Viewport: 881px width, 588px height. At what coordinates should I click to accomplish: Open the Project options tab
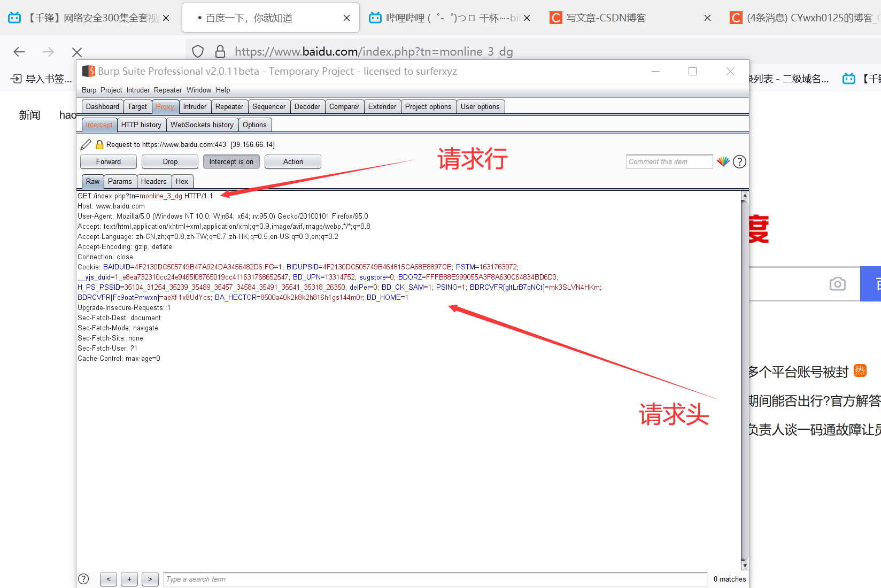point(428,107)
